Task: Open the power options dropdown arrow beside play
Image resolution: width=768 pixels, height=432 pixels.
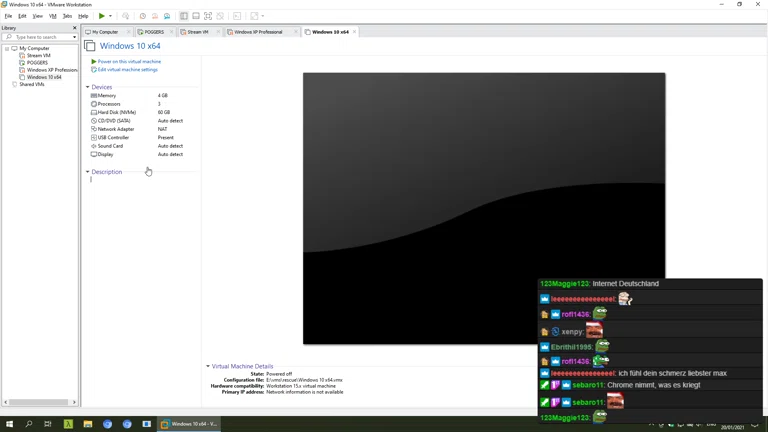Action: pos(110,16)
